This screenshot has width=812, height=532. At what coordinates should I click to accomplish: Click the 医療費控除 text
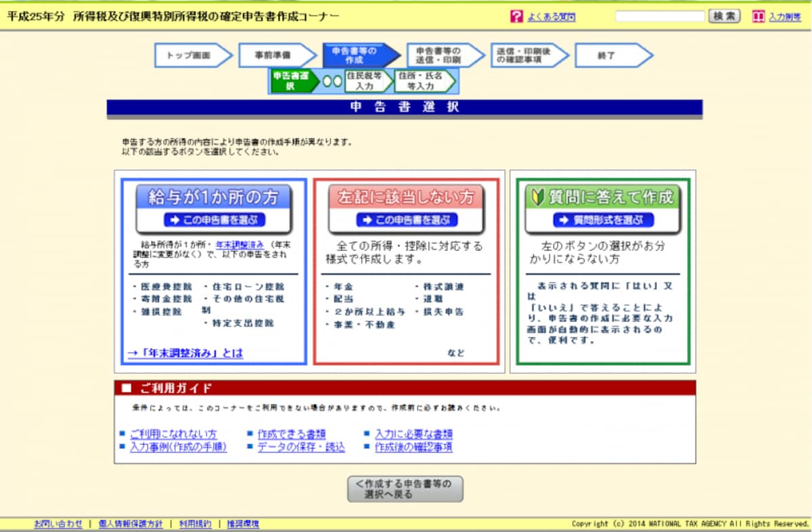(165, 286)
